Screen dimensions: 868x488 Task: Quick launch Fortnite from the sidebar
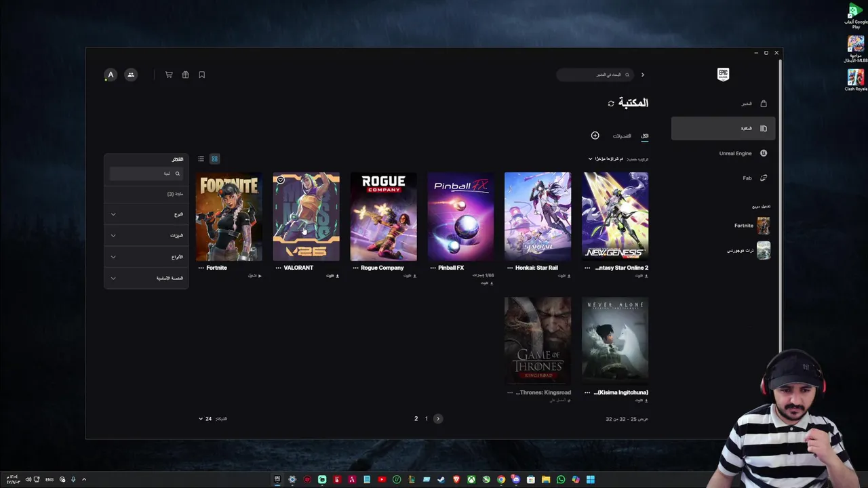pyautogui.click(x=751, y=226)
